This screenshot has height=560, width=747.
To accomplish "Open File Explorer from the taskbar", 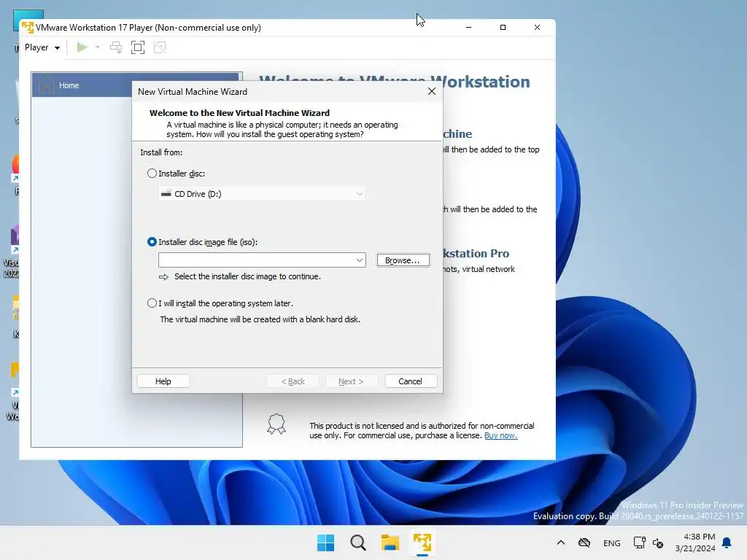I will [x=390, y=542].
